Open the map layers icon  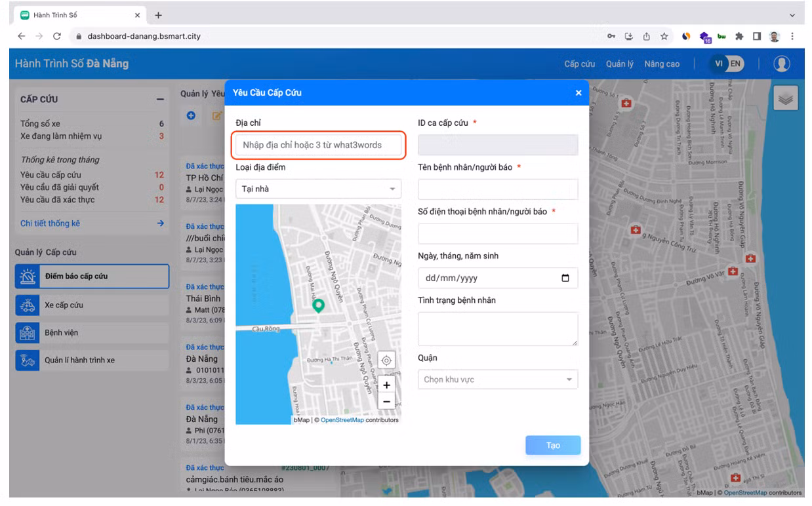786,98
